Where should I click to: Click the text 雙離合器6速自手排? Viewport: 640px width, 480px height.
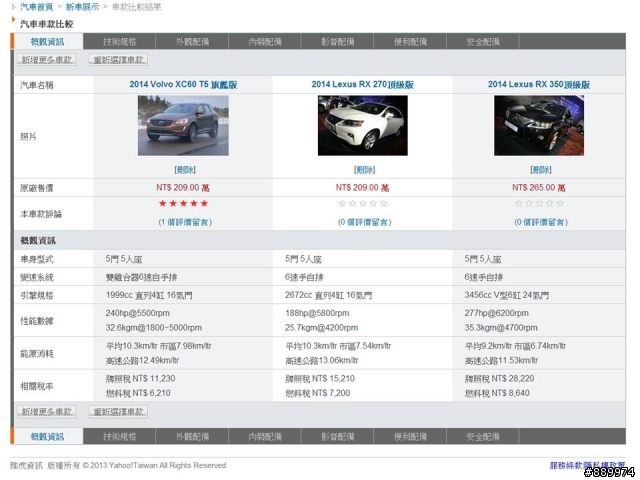[141, 277]
